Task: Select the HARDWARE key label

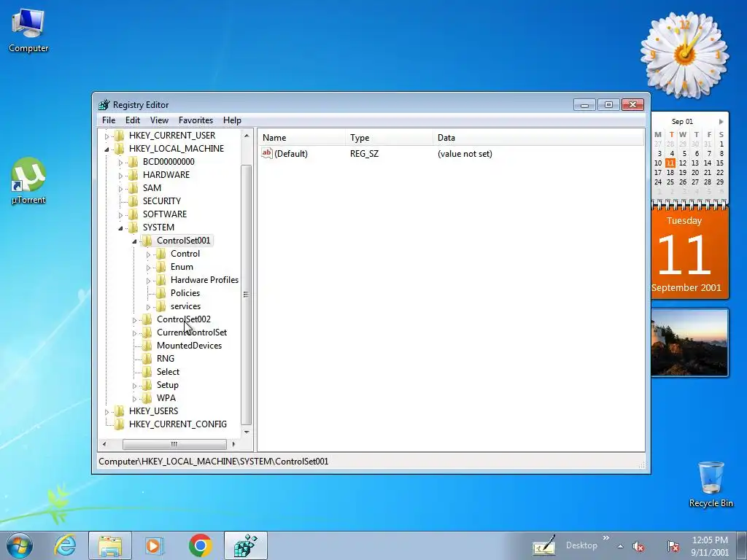Action: click(x=166, y=175)
